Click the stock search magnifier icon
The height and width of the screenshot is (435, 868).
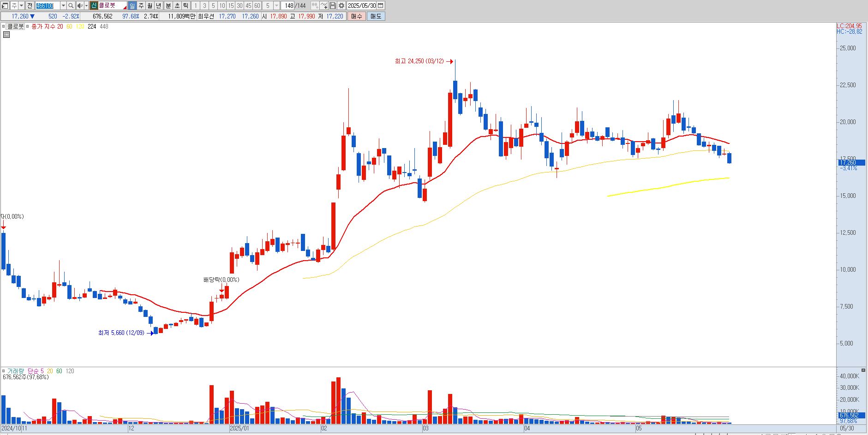(x=71, y=6)
